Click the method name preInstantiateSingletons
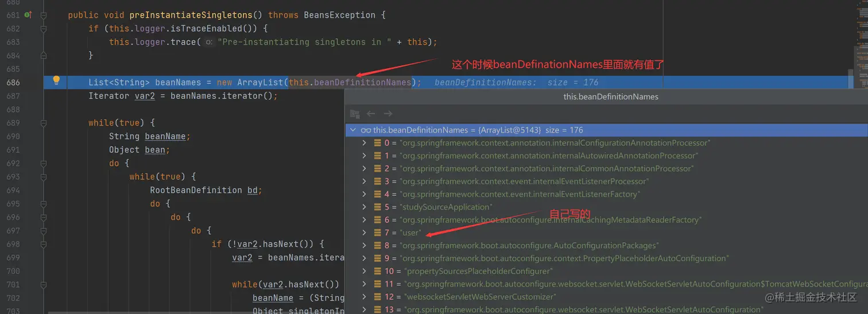Viewport: 868px width, 314px height. click(x=191, y=15)
